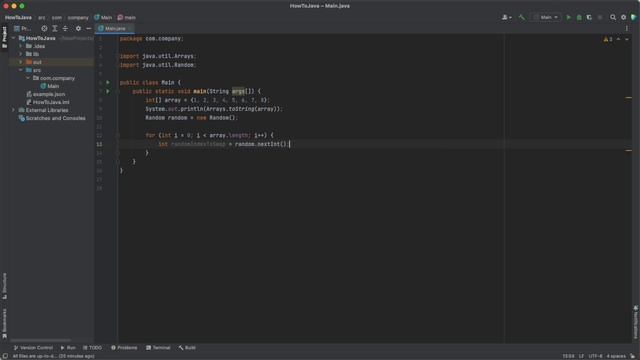Select example.json file in tree
Screen dimensions: 640x360
click(x=46, y=94)
